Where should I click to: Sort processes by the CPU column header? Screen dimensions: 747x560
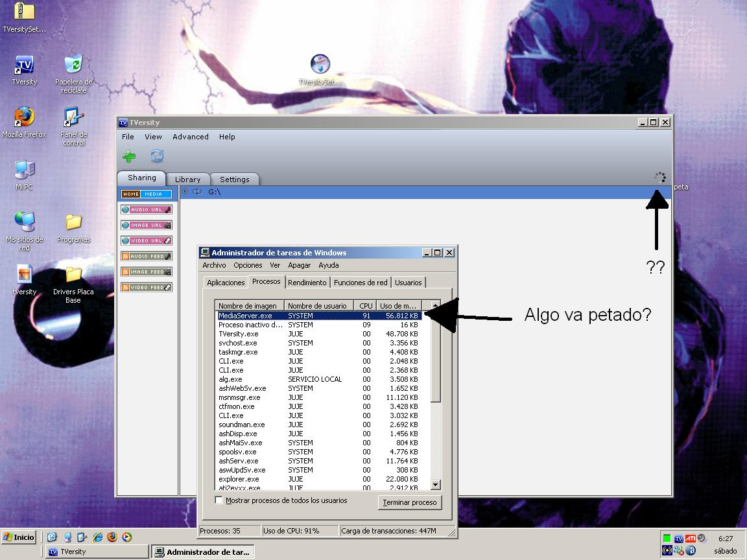[366, 305]
